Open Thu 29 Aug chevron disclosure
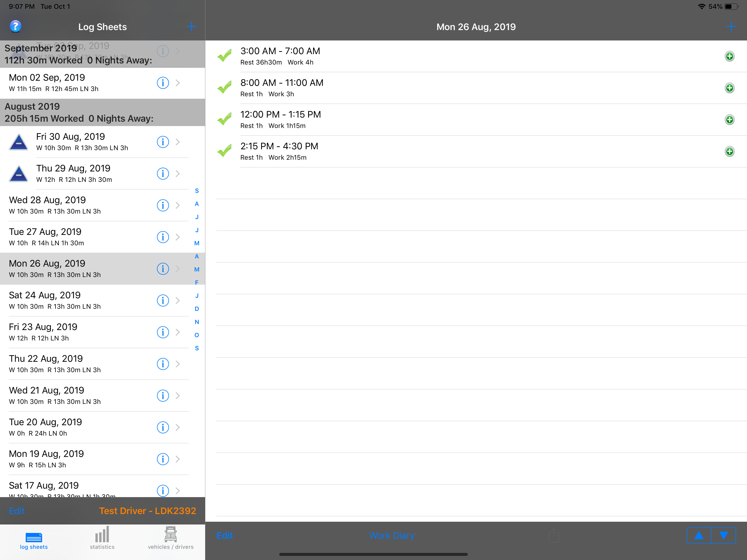 178,174
